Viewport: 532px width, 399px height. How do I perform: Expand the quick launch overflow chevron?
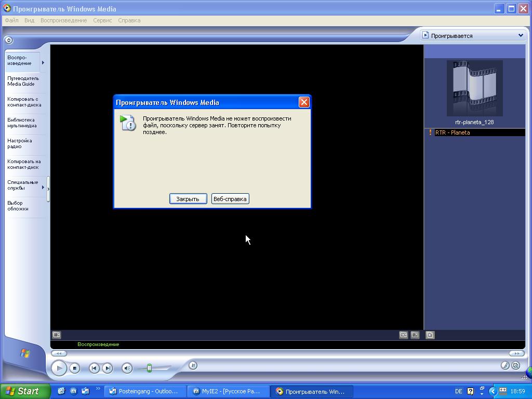[98, 389]
